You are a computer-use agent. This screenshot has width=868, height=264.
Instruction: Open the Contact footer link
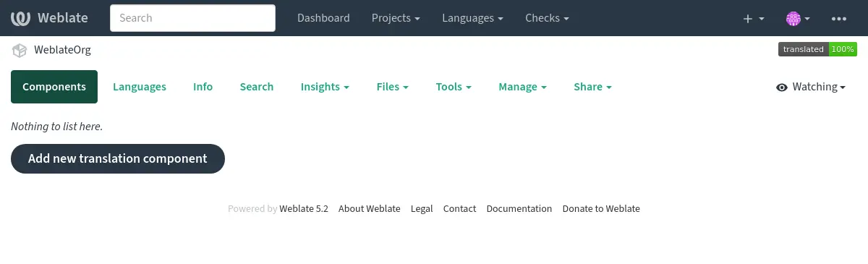point(459,208)
